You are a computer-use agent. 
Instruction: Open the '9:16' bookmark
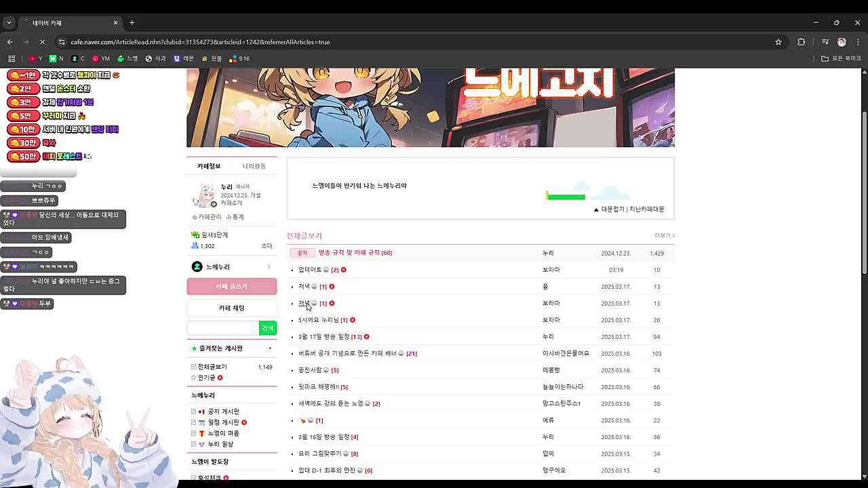(239, 59)
